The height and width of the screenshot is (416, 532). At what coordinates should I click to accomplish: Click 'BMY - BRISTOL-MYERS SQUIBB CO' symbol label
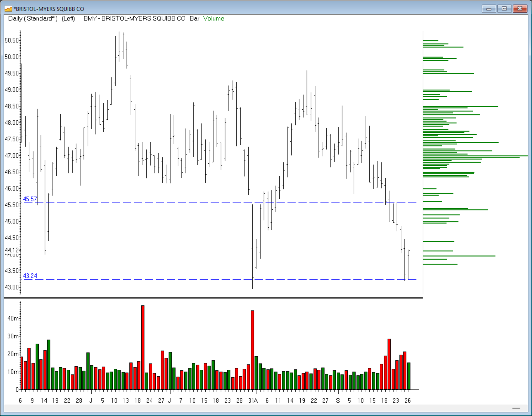(x=134, y=19)
